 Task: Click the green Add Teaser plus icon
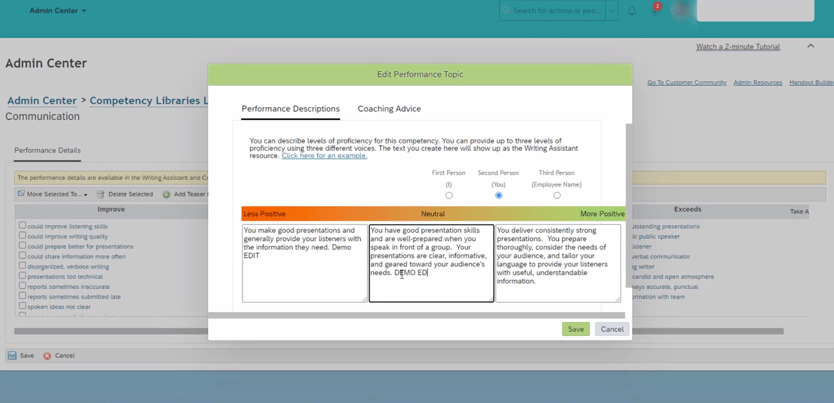tap(166, 194)
